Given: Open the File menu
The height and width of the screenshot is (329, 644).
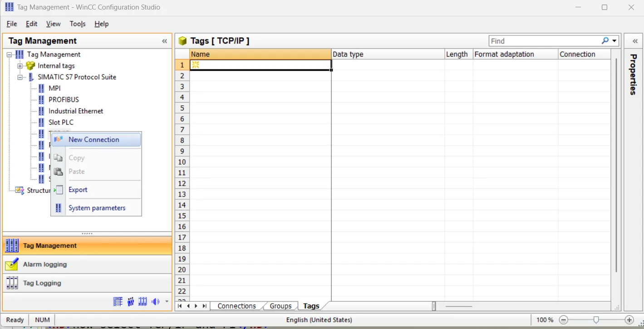Looking at the screenshot, I should point(12,24).
